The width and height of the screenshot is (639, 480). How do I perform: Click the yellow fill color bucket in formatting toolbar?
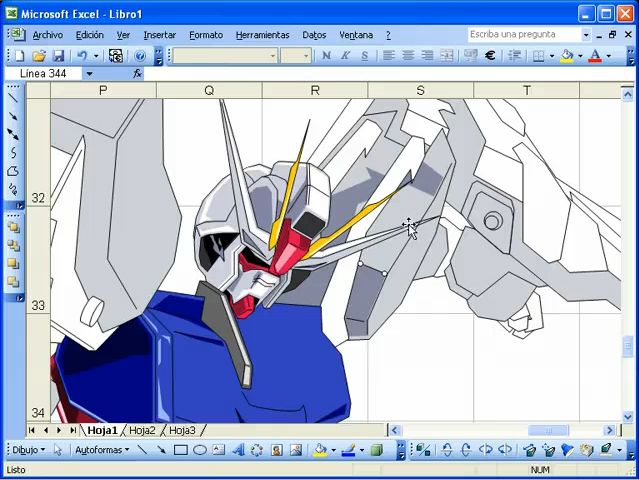567,55
